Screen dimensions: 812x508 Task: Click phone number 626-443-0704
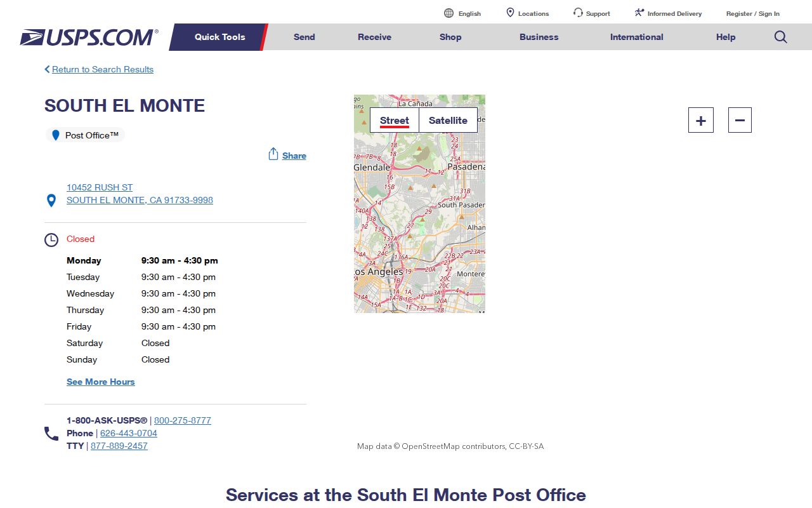pos(129,433)
